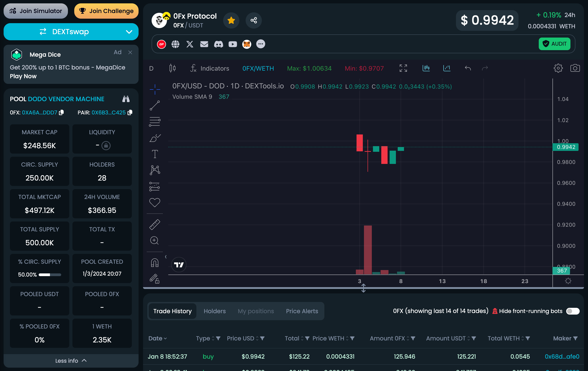The image size is (588, 371).
Task: Sort trades by Date column
Action: [157, 338]
